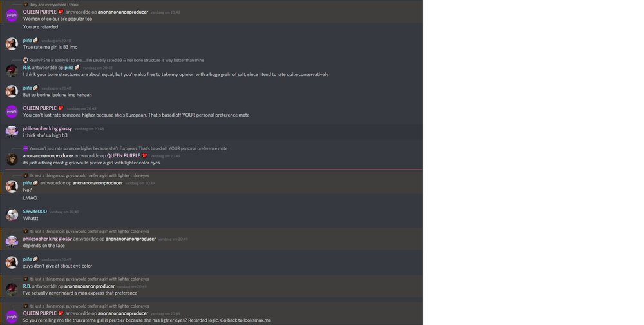644x325 pixels.
Task: Click anonanonanonproducer's avatar by the lighter eyes message
Action: pos(12,159)
